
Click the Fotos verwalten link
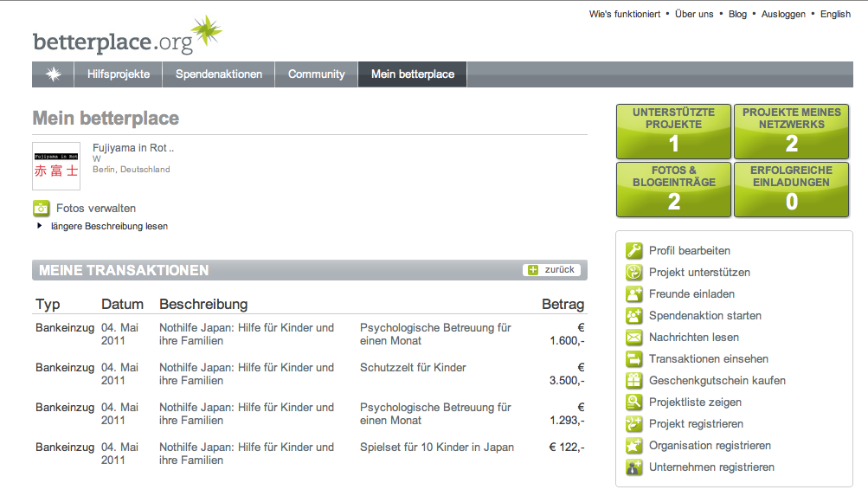coord(96,209)
